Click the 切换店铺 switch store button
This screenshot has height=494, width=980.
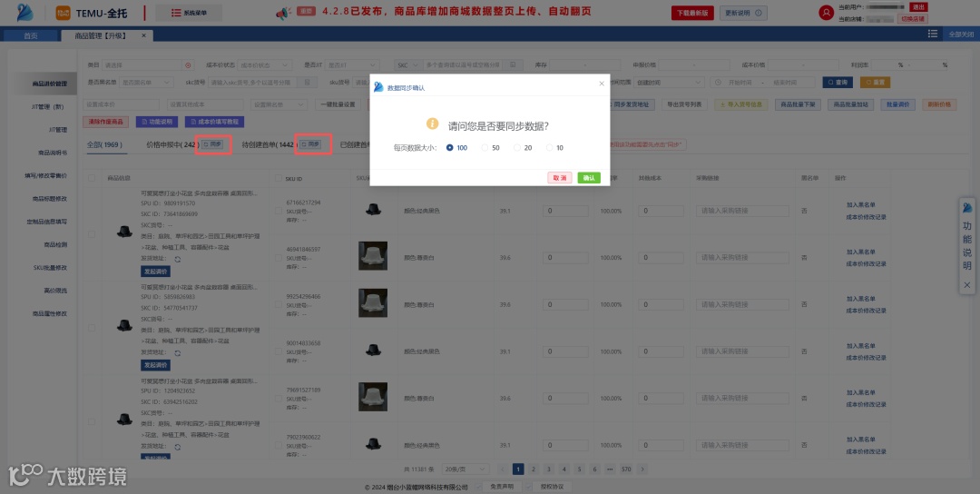(x=913, y=19)
